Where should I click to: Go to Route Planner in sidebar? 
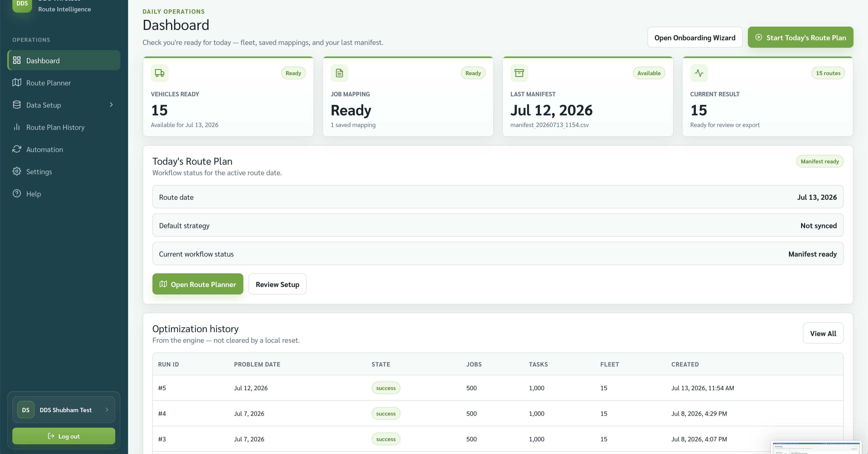64,82
